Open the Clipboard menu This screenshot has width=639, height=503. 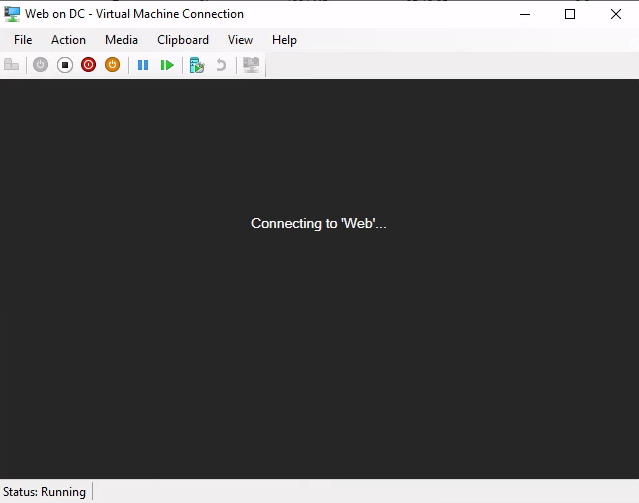183,40
